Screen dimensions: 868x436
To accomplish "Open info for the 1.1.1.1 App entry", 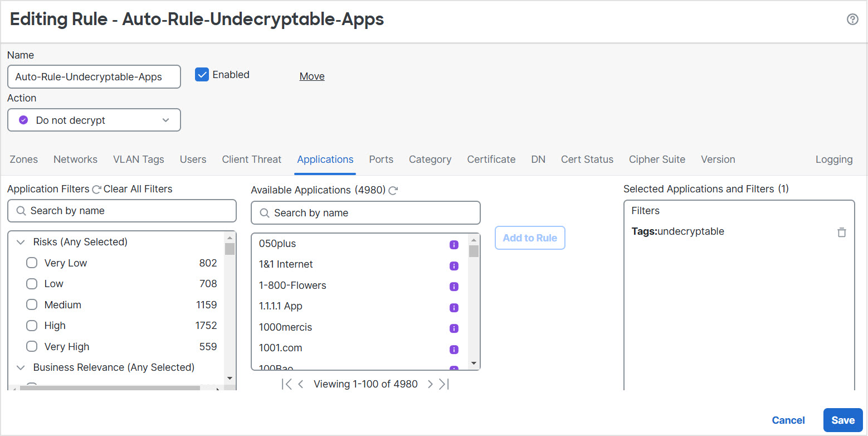I will click(x=454, y=307).
